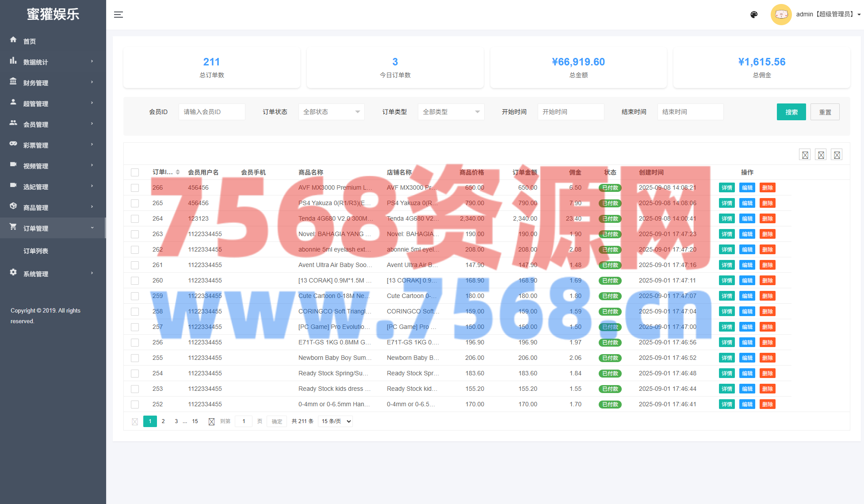Open the 订单类型 全部类型 dropdown
Viewport: 864px width, 504px height.
point(451,112)
